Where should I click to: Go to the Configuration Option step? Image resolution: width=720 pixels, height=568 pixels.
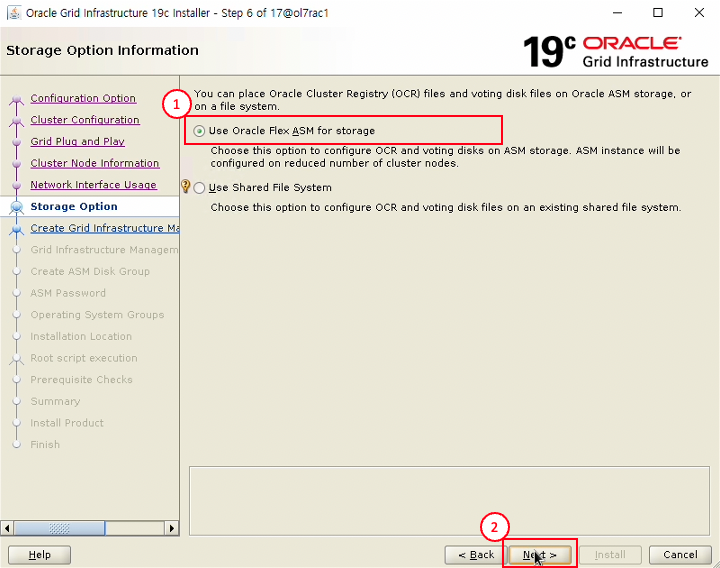83,98
